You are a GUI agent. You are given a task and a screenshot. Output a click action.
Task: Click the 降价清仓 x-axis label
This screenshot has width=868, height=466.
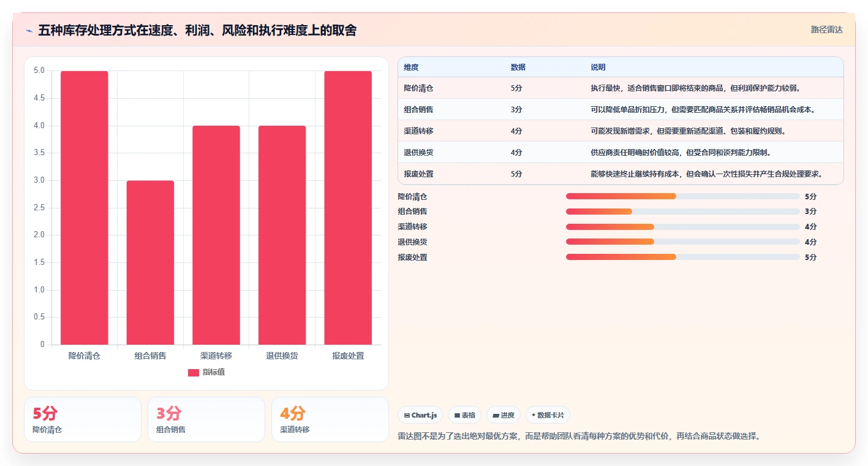tap(85, 356)
